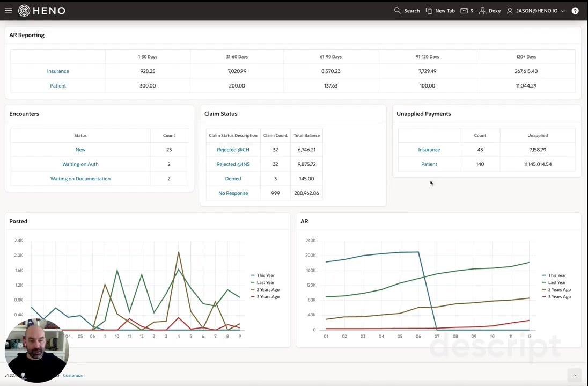Open Patient row in Unapplied Payments
588x386 pixels.
coord(429,164)
